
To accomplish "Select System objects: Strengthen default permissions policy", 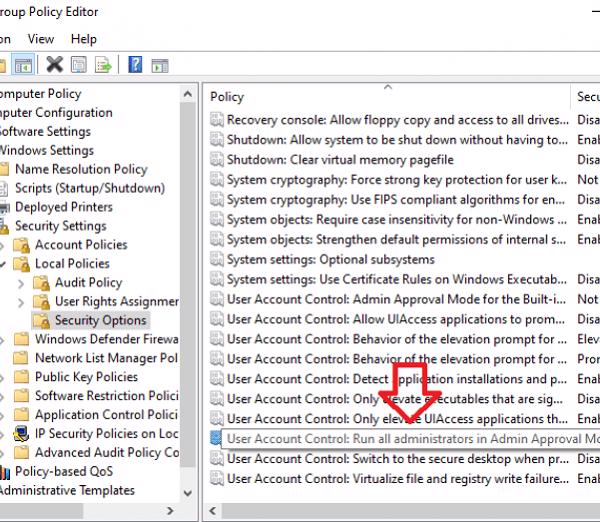I will coord(396,239).
